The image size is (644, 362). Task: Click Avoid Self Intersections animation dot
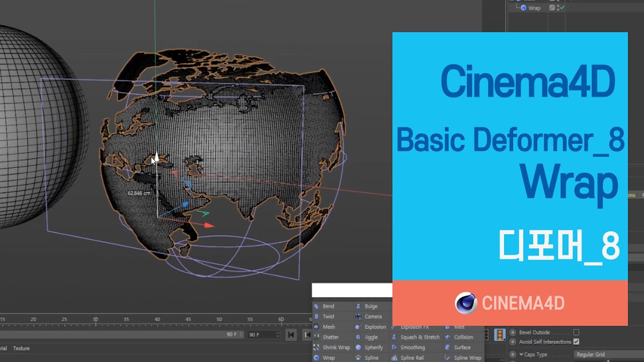coord(513,342)
